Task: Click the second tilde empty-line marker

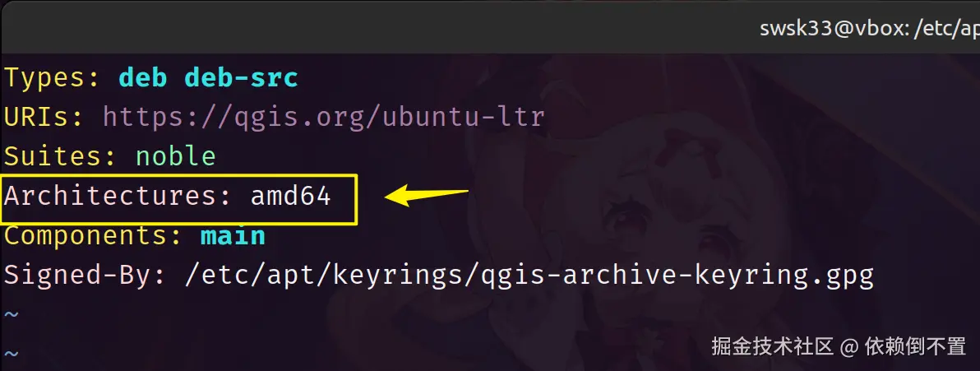Action: pos(11,353)
